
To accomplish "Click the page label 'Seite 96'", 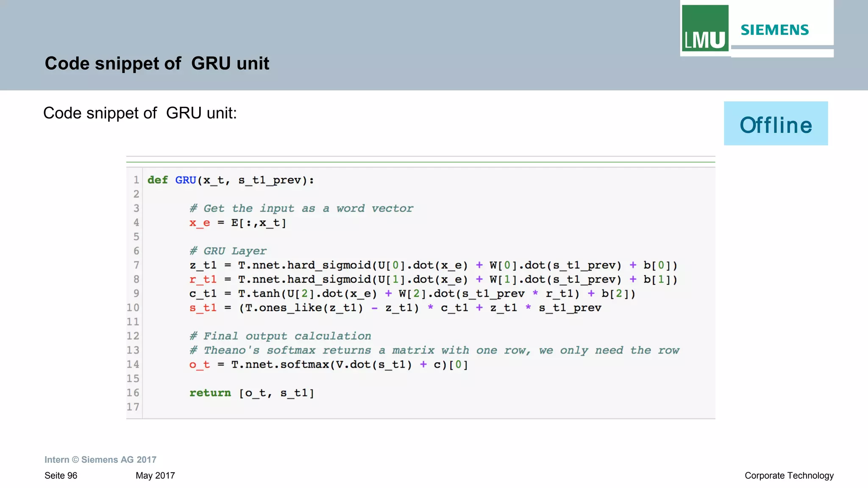I will tap(61, 476).
